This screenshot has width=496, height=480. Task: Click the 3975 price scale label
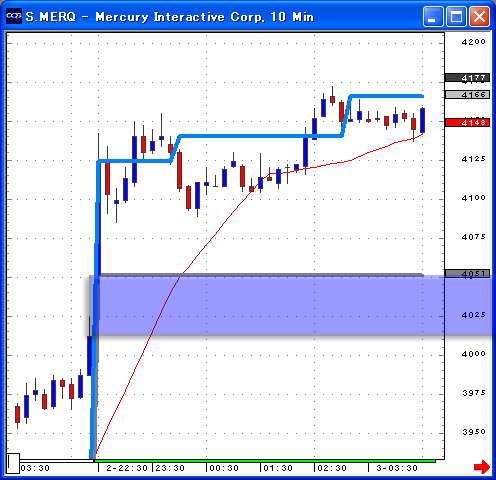[473, 393]
